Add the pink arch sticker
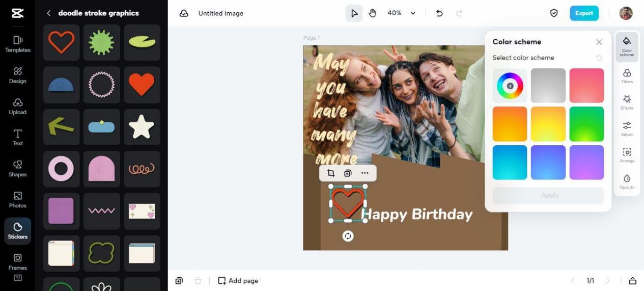This screenshot has width=644, height=291. 102,169
